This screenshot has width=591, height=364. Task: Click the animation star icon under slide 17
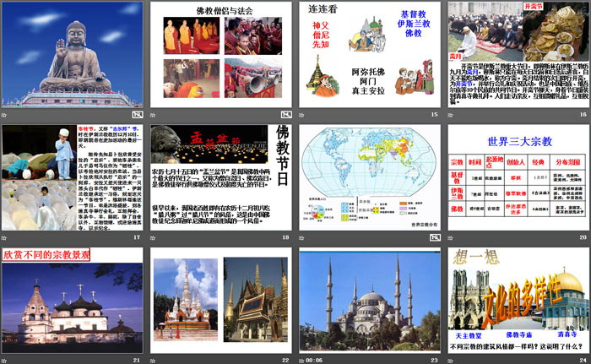6,237
